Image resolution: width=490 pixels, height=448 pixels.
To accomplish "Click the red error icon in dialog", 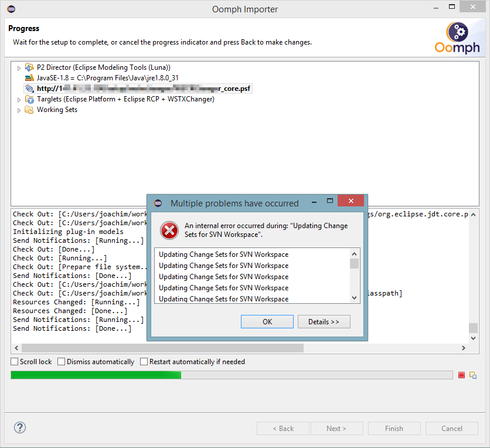I will click(x=169, y=230).
